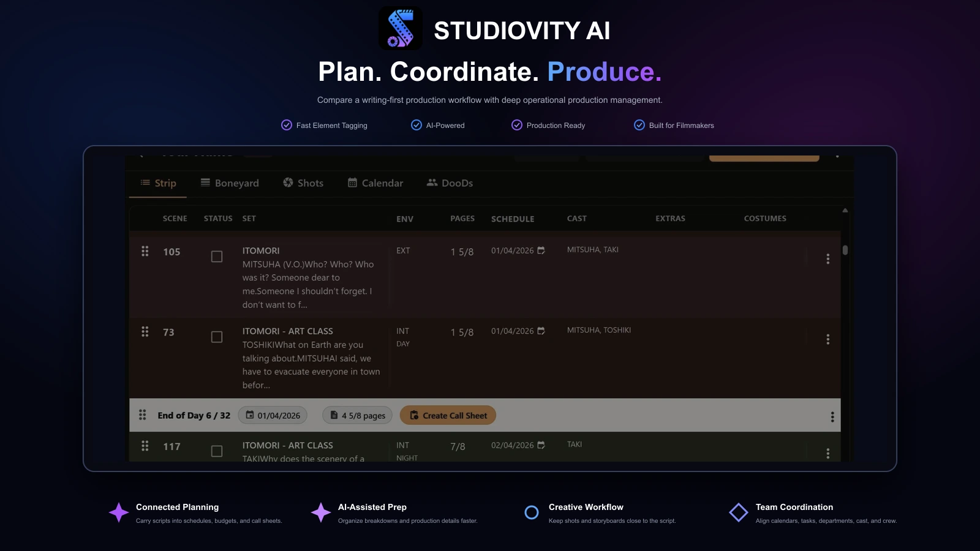Click the SCHEDULE column header
Screen dimensions: 980x551
tap(513, 219)
